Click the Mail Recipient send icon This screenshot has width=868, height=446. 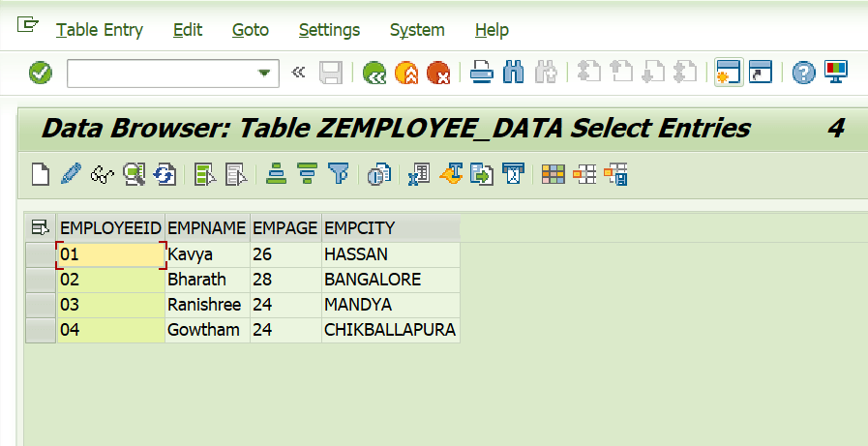click(513, 175)
